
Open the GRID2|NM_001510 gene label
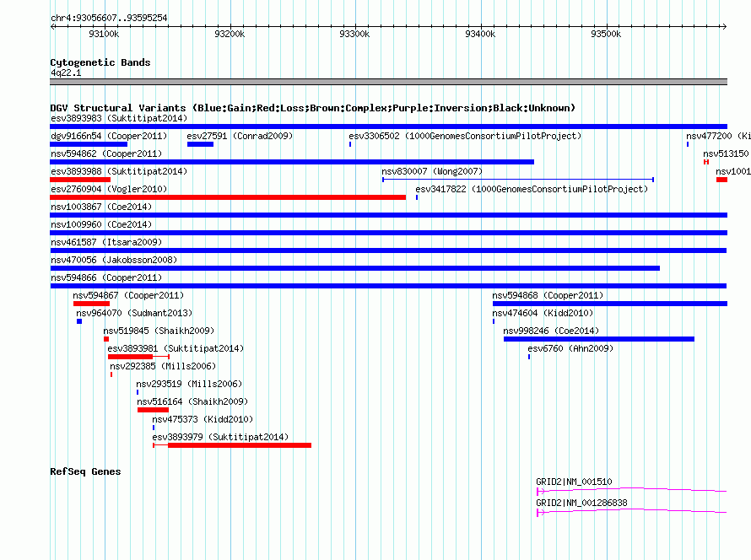point(575,482)
